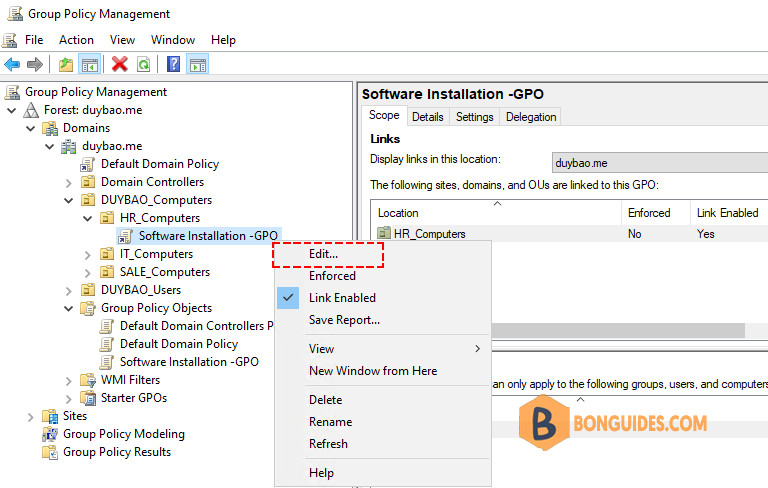Collapse the Group Policy Objects container
This screenshot has height=488, width=768.
pos(69,309)
